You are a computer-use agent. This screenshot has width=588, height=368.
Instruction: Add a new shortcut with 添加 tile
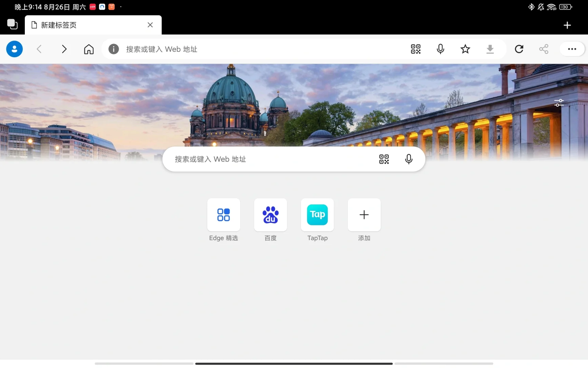[x=364, y=215]
